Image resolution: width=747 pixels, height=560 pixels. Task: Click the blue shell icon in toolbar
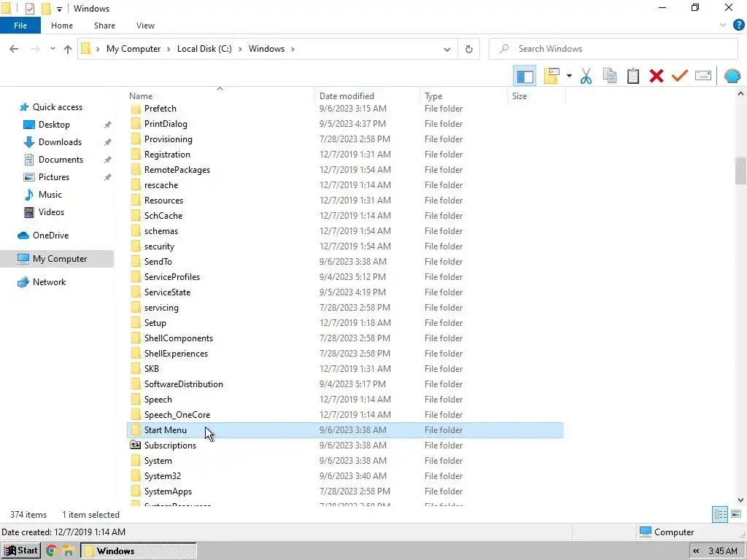point(732,76)
